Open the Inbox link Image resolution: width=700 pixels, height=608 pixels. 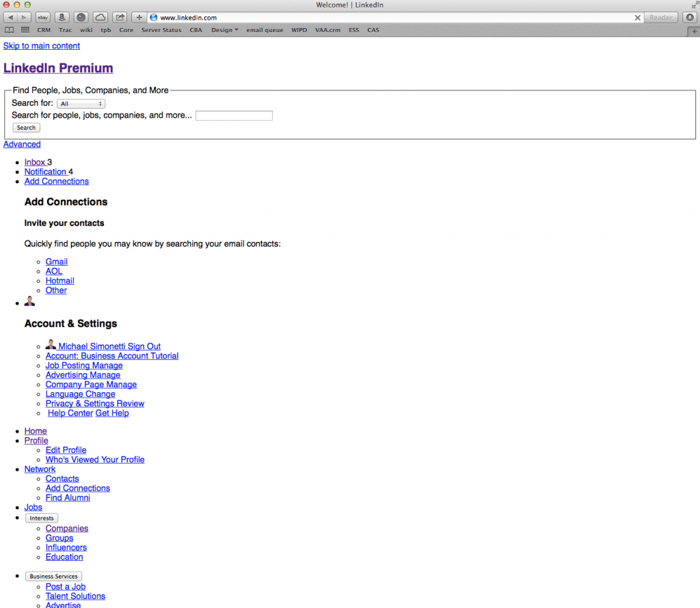click(x=35, y=162)
